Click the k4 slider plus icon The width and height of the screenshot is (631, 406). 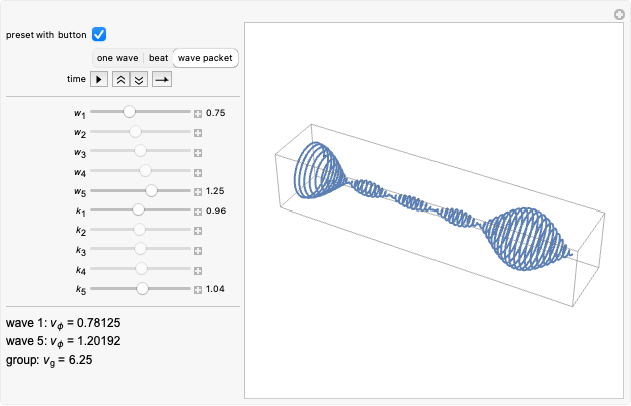coord(198,269)
